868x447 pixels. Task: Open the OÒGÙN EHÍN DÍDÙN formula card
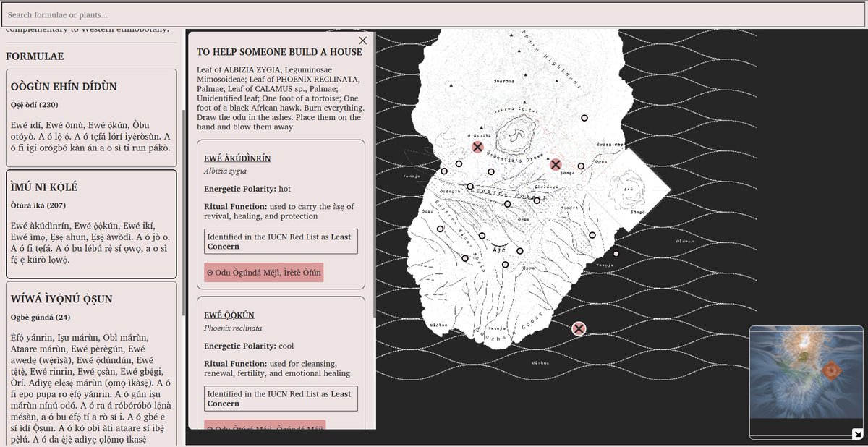[x=91, y=118]
